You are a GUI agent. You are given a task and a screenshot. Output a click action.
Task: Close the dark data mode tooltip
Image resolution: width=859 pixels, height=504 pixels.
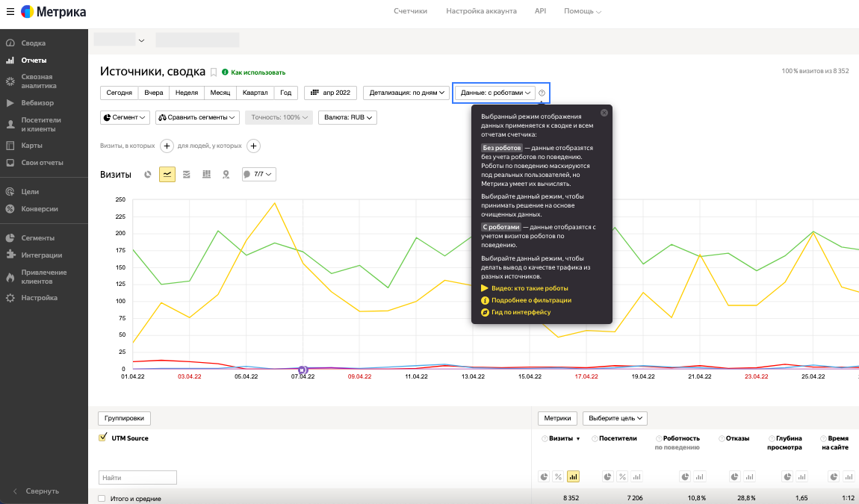(604, 113)
